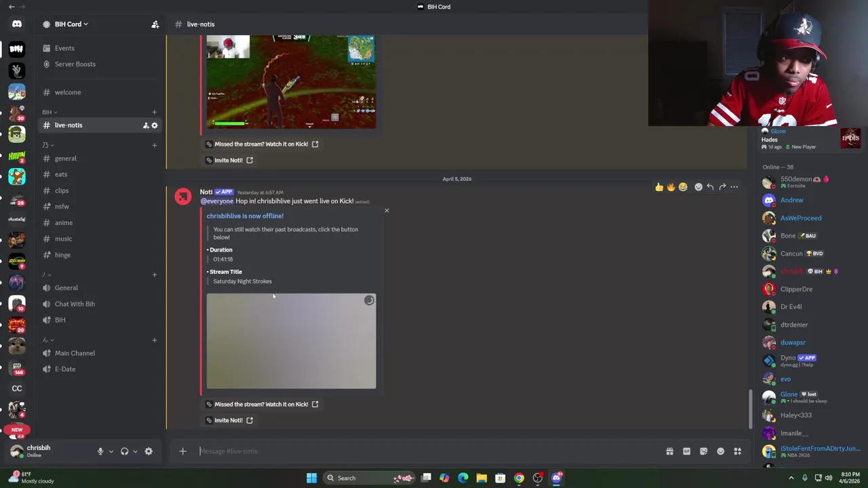Dismiss the embed with X button
This screenshot has width=868, height=488.
(387, 211)
